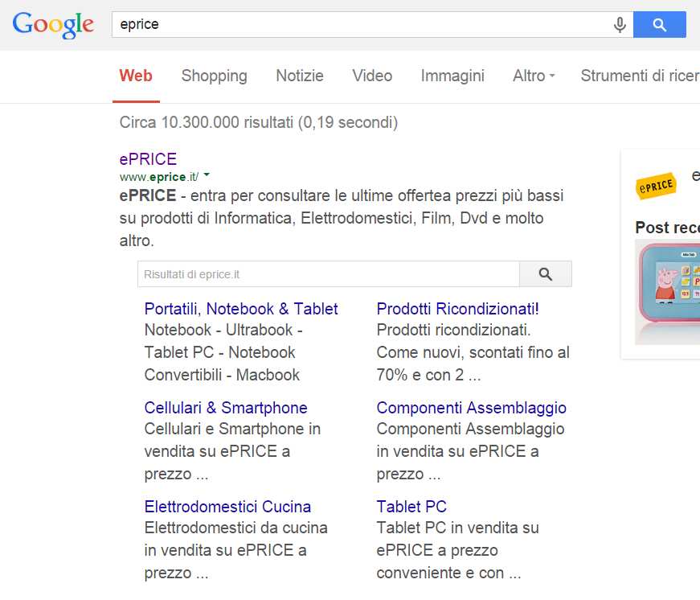Open Componenti Assemblaggio link
The height and width of the screenshot is (600, 700).
pyautogui.click(x=472, y=408)
